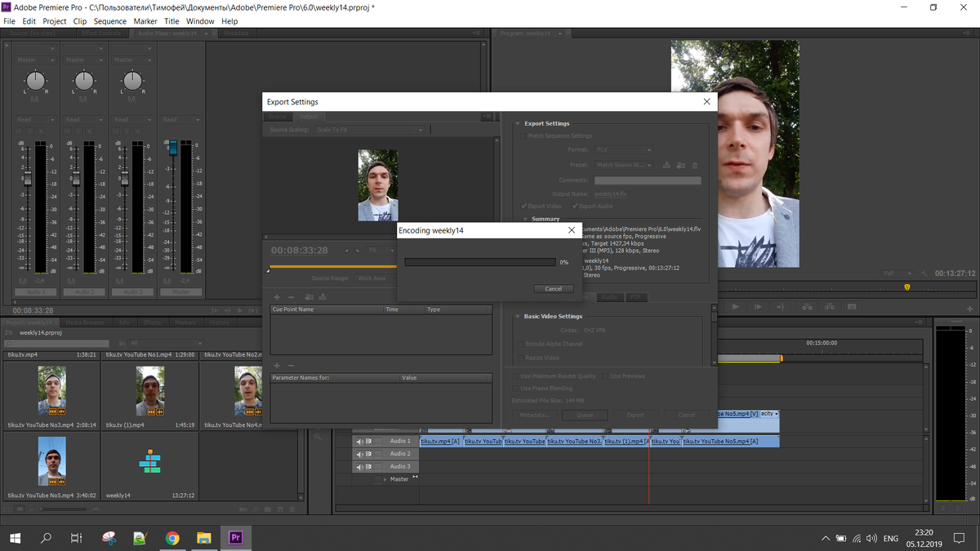Open the Full playback resolution dropdown

click(x=898, y=273)
